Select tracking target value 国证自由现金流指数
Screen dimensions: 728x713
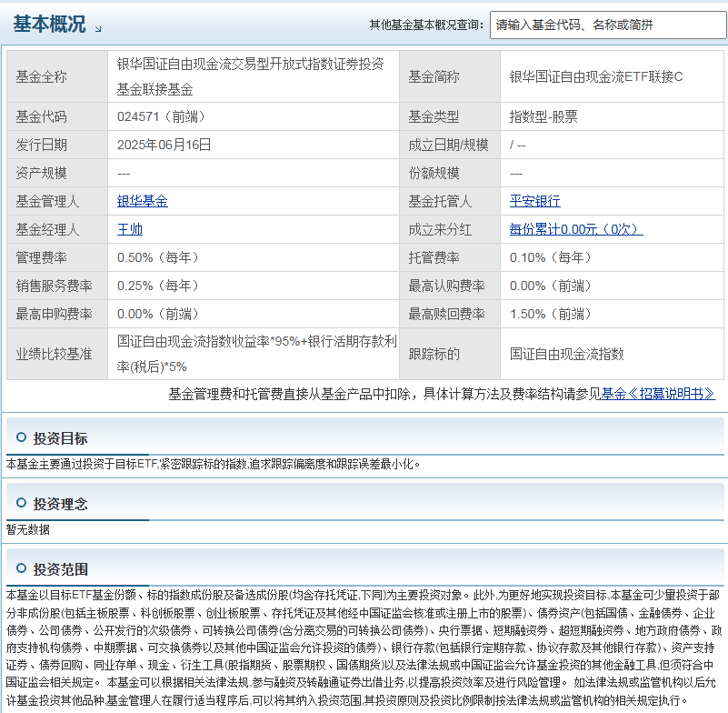click(566, 355)
